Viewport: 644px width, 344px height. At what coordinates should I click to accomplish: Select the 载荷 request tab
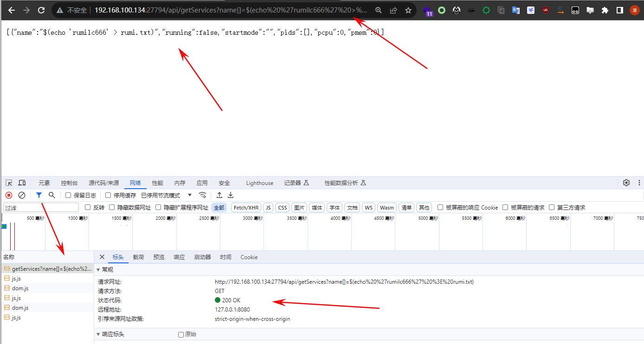pyautogui.click(x=138, y=257)
